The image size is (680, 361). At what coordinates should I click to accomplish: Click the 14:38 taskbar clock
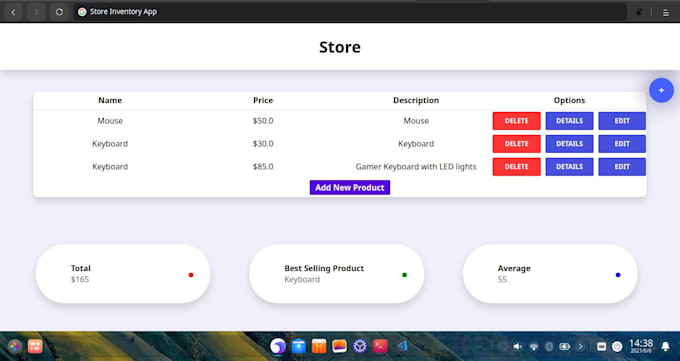click(x=641, y=346)
